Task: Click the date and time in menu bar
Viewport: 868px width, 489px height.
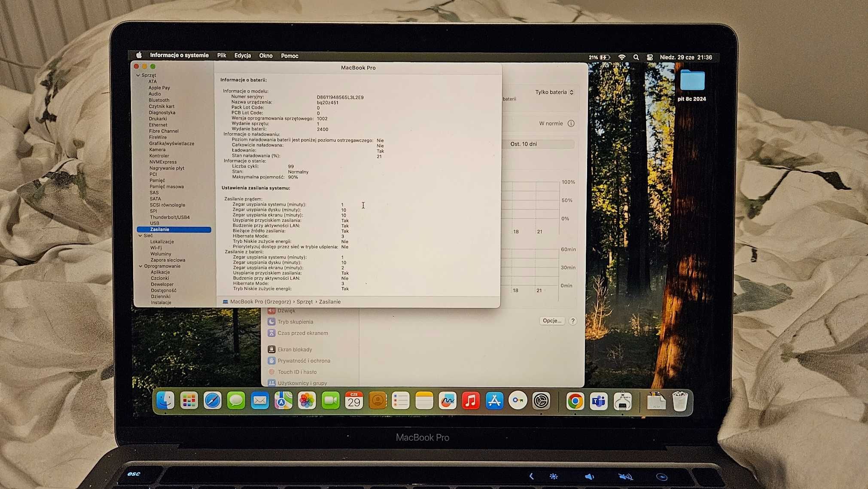Action: [686, 57]
